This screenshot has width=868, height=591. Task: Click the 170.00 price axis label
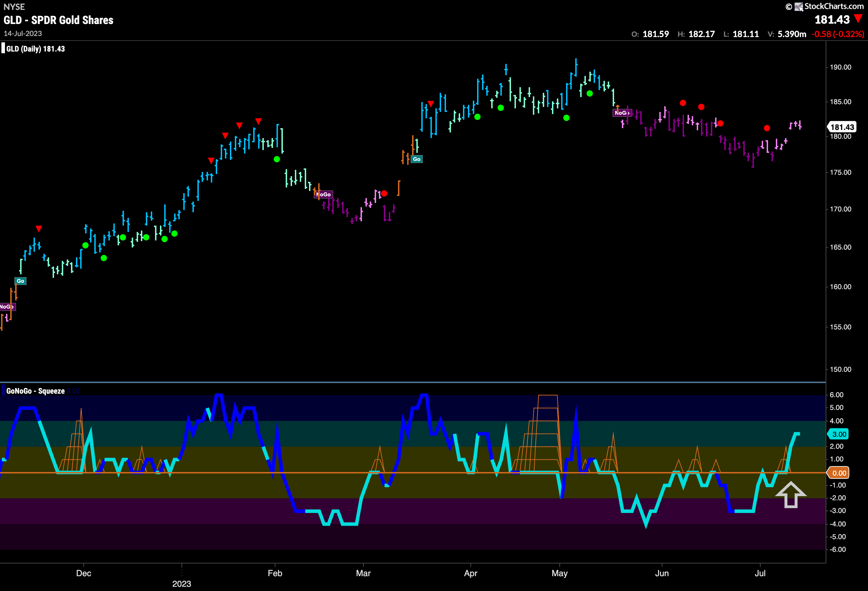coord(841,209)
